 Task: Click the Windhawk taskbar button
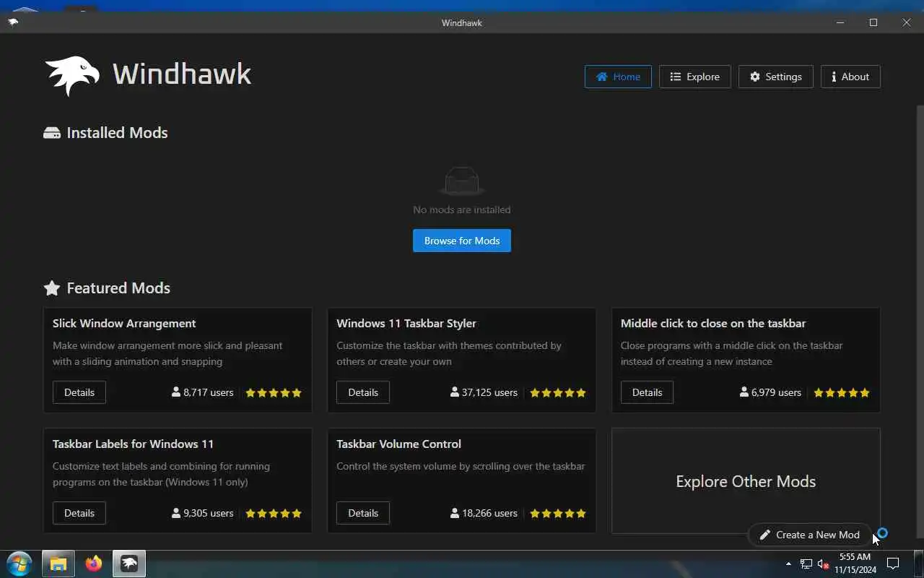click(129, 564)
